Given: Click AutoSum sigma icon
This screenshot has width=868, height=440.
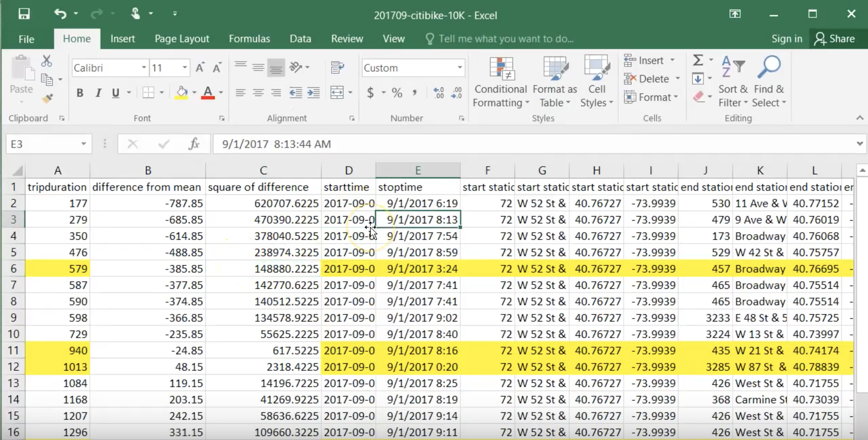Looking at the screenshot, I should (698, 60).
